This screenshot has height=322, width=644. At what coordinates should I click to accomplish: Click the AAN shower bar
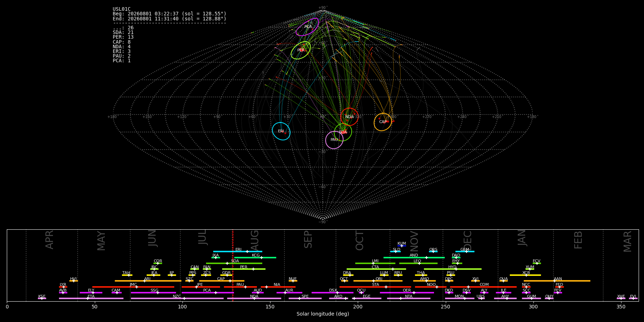tap(557, 281)
